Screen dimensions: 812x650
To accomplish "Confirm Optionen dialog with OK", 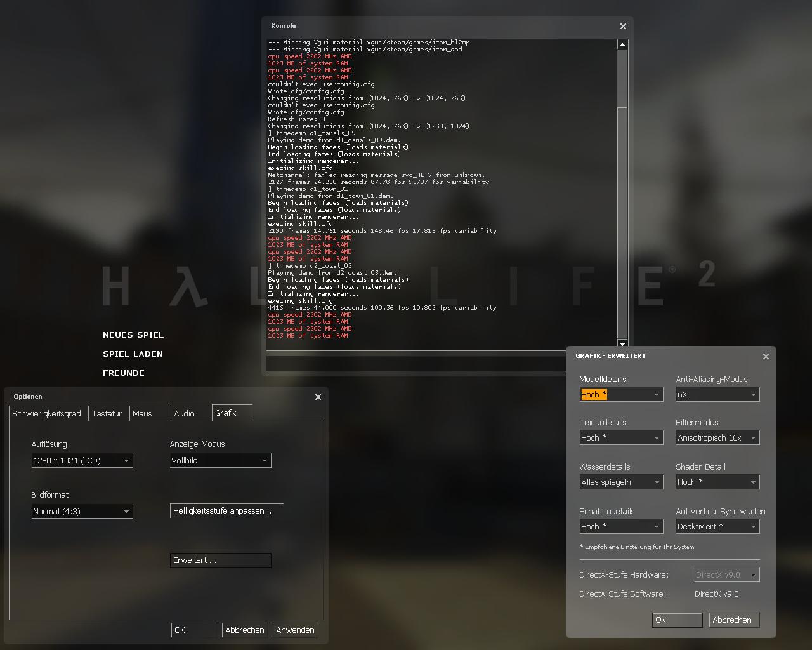I will (x=193, y=630).
